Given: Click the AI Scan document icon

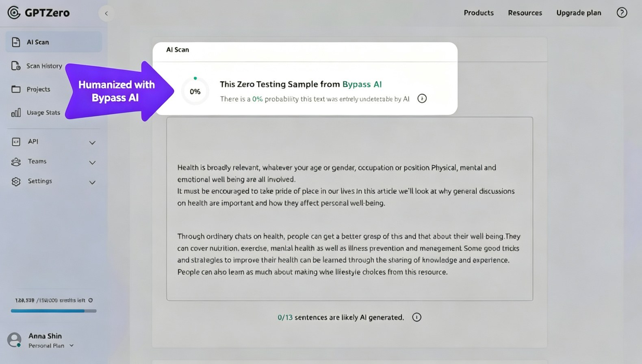Looking at the screenshot, I should pyautogui.click(x=16, y=42).
